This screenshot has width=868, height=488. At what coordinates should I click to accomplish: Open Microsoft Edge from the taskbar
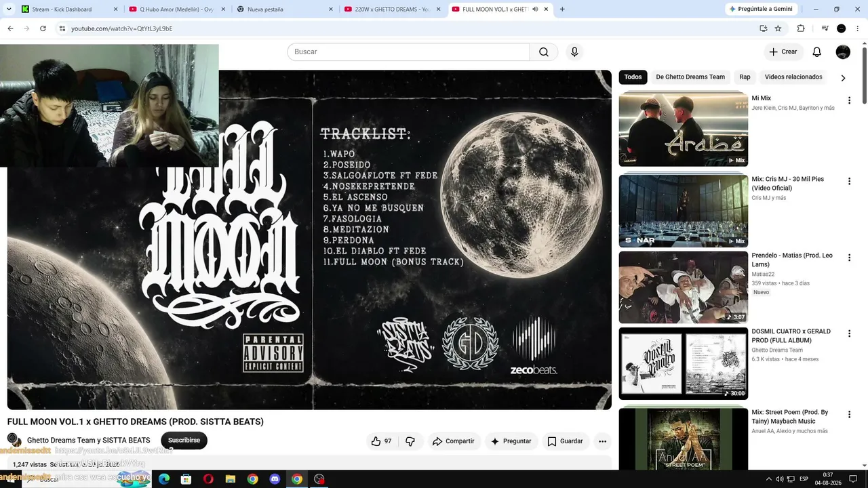coord(164,479)
